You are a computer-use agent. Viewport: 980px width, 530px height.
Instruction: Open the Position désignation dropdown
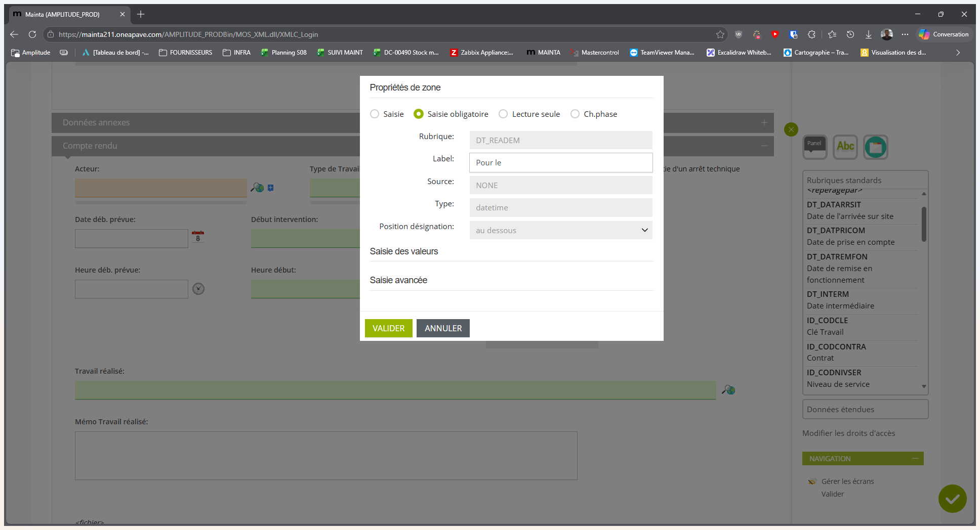tap(561, 230)
